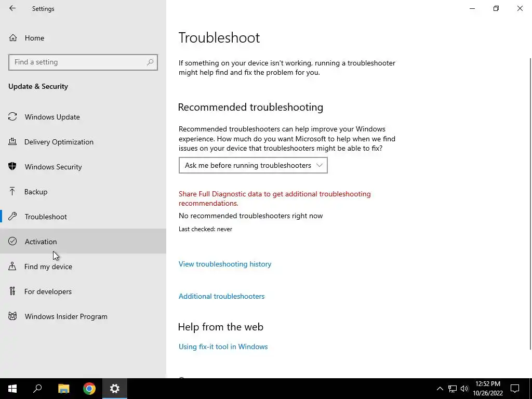Click the Windows Security shield icon
Screen dimensions: 532x399
tap(12, 166)
